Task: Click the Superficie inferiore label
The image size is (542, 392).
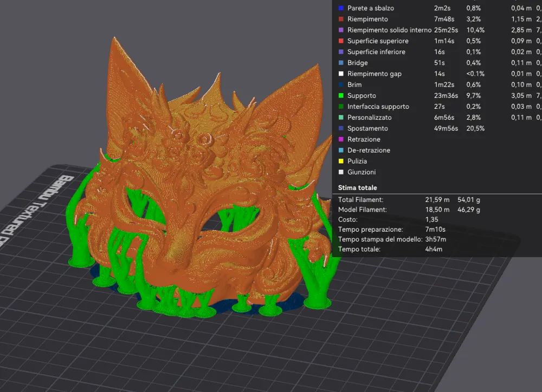Action: pos(376,51)
